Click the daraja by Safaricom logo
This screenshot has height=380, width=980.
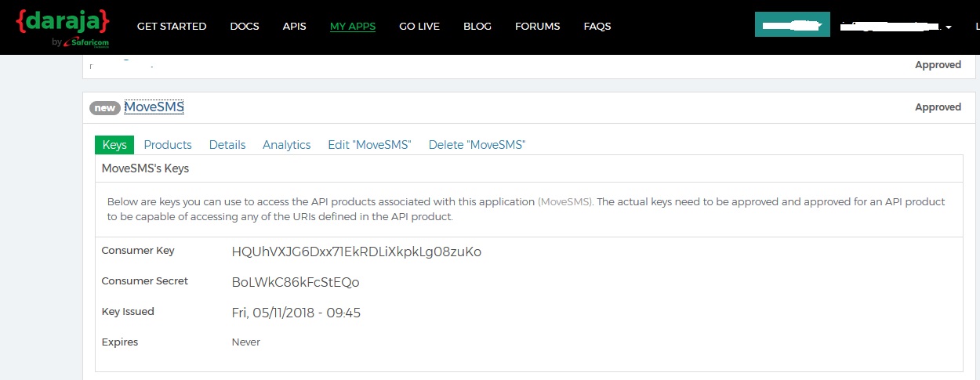tap(62, 27)
